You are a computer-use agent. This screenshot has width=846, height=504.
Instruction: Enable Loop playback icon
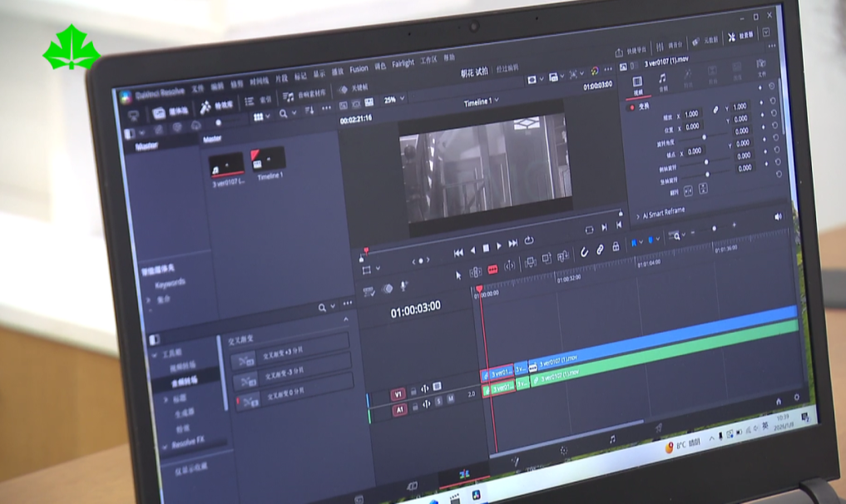(528, 241)
